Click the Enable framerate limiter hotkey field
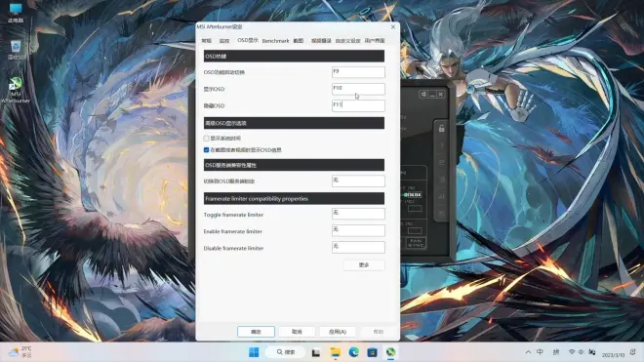 point(358,230)
